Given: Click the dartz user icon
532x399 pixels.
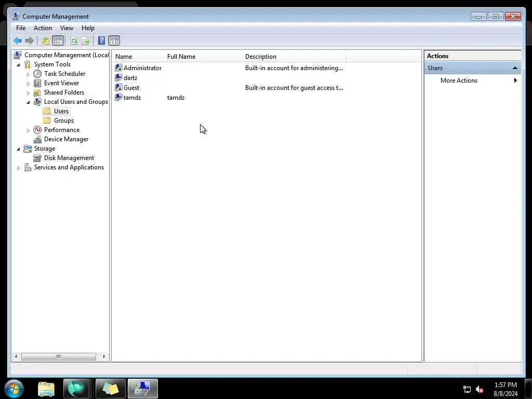Looking at the screenshot, I should [x=118, y=78].
